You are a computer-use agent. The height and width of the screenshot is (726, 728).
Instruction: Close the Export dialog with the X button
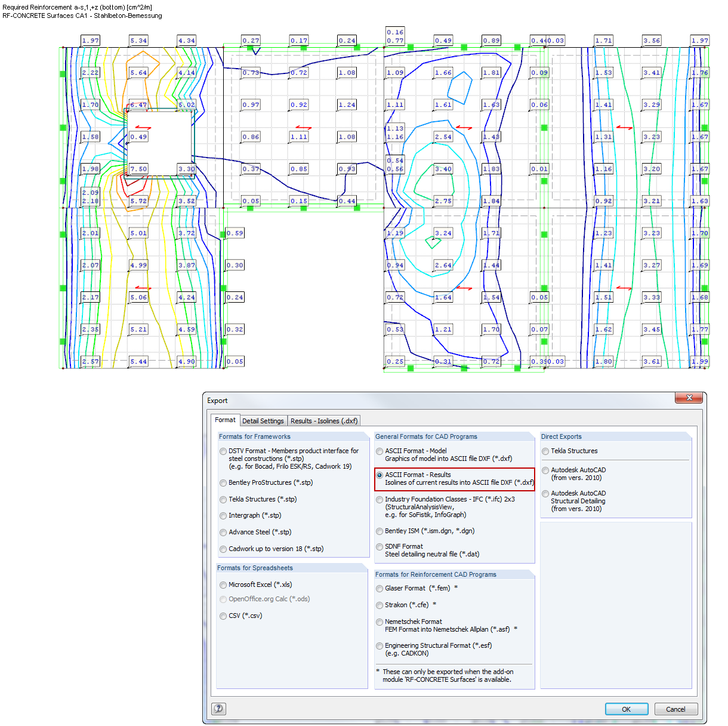pos(689,398)
